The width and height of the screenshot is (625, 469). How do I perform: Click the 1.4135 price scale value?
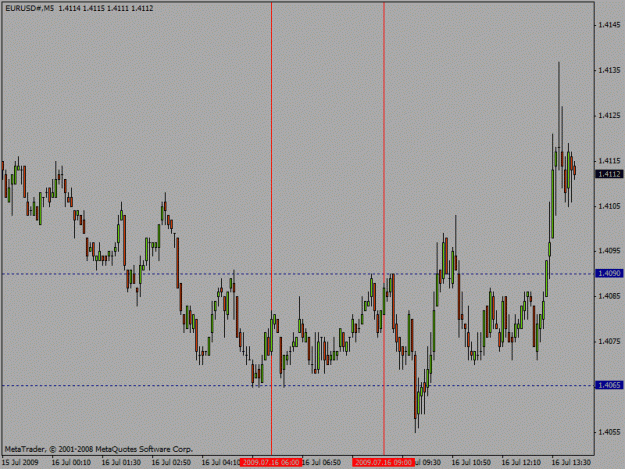click(609, 70)
